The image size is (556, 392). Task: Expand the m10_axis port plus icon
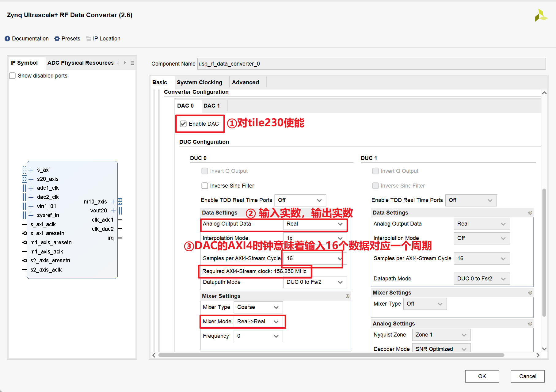point(113,202)
